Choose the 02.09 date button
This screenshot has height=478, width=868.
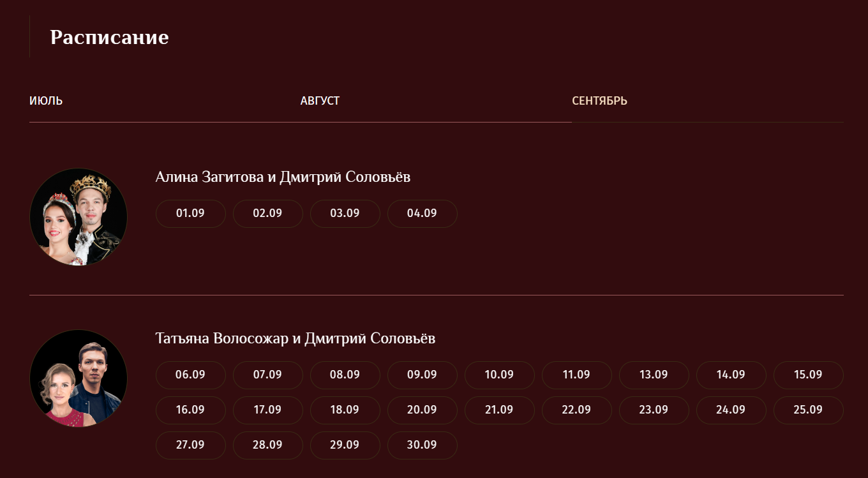coord(267,213)
